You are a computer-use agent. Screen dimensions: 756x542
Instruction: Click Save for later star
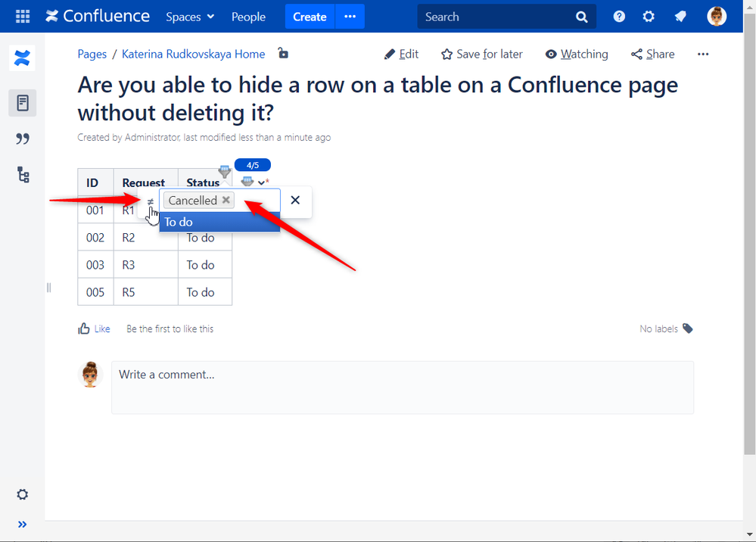point(481,54)
